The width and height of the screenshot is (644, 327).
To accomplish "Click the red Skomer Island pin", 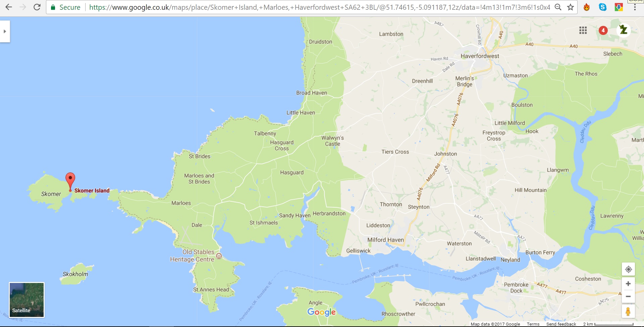I will click(x=70, y=180).
